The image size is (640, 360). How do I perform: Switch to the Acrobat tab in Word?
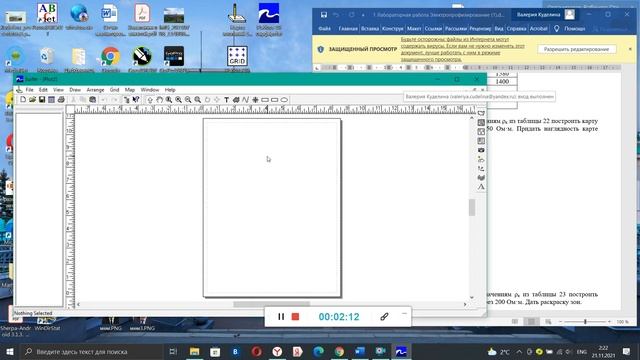click(x=538, y=29)
